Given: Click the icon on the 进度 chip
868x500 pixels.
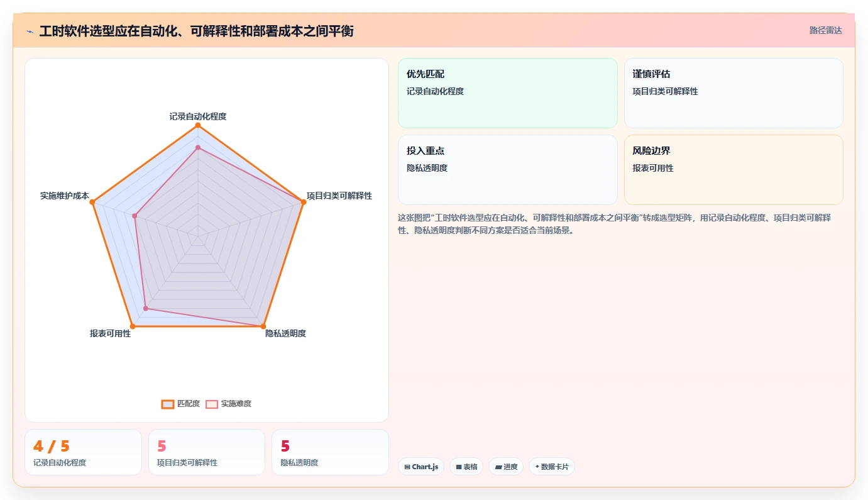Looking at the screenshot, I should (498, 467).
